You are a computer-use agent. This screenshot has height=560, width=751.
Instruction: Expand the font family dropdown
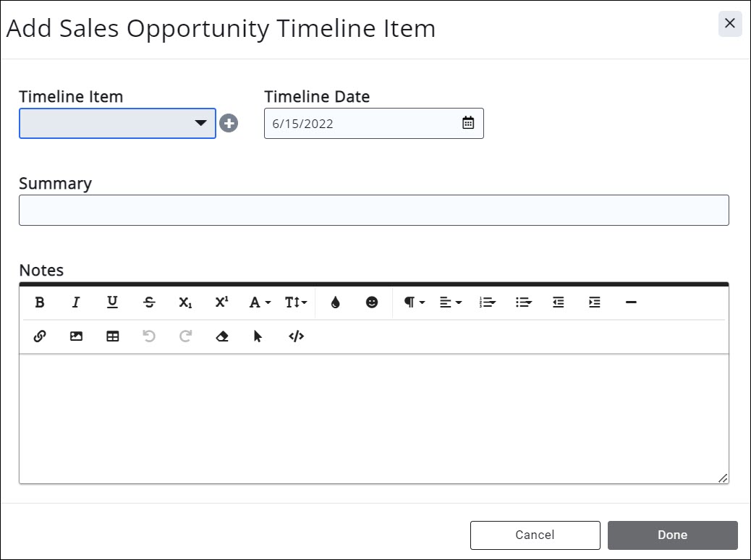click(x=260, y=302)
